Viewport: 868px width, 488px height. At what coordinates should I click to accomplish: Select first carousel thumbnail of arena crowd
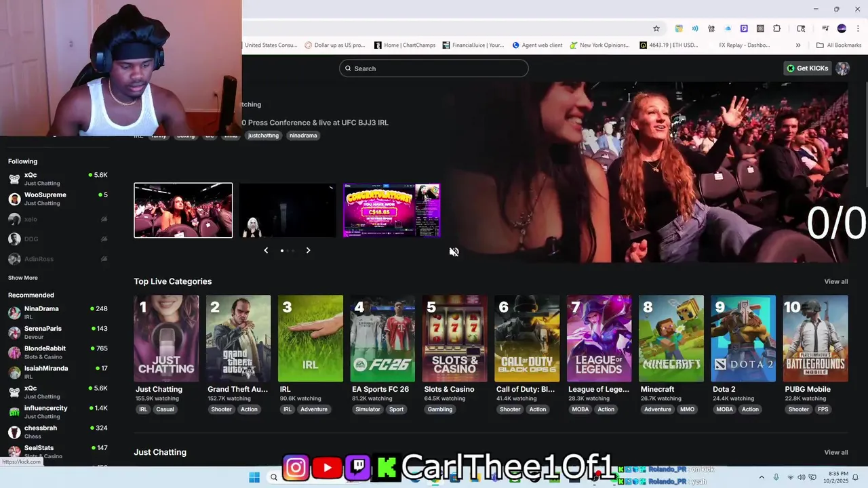(x=183, y=210)
